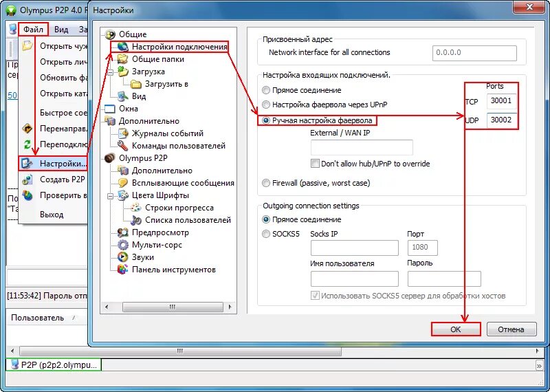Screen dimensions: 550x392
Task: Select Общие папки tree item
Action: point(158,59)
